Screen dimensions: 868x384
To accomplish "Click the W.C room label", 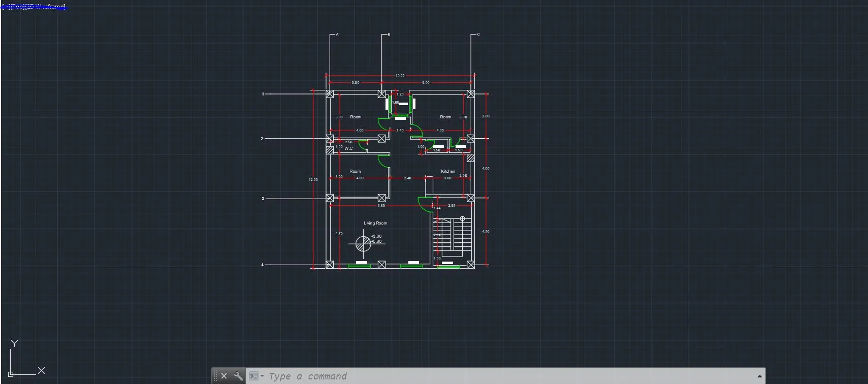I will (348, 148).
